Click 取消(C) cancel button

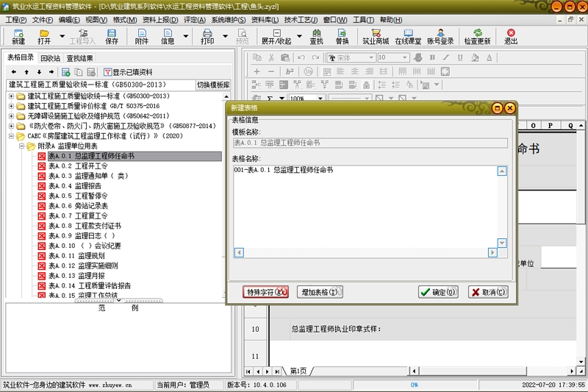pyautogui.click(x=488, y=292)
